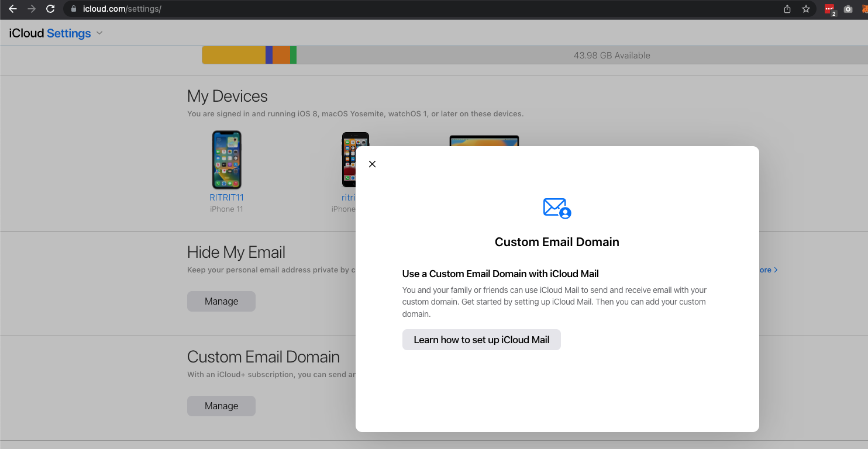Click 'Use a Custom Email Domain with iCloud Mail'
This screenshot has height=449, width=868.
pos(501,274)
